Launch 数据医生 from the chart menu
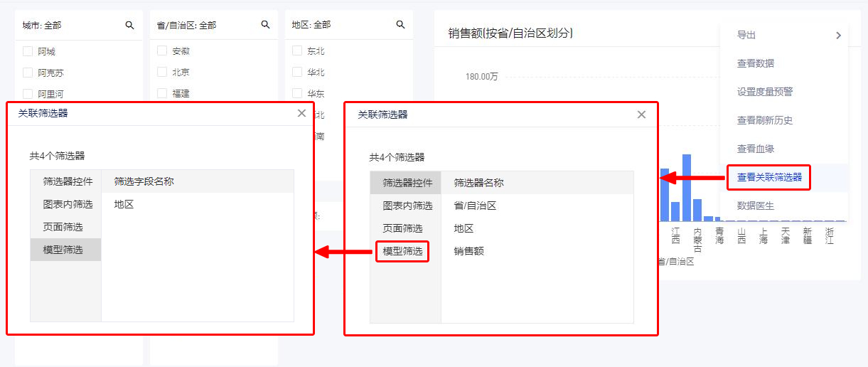868x367 pixels. coord(755,206)
